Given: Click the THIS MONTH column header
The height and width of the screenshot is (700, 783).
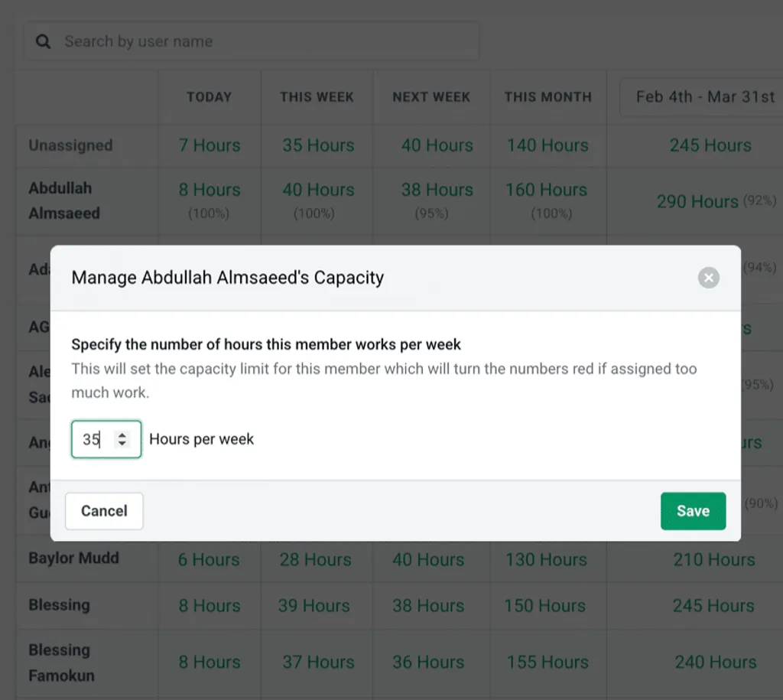Looking at the screenshot, I should coord(547,97).
